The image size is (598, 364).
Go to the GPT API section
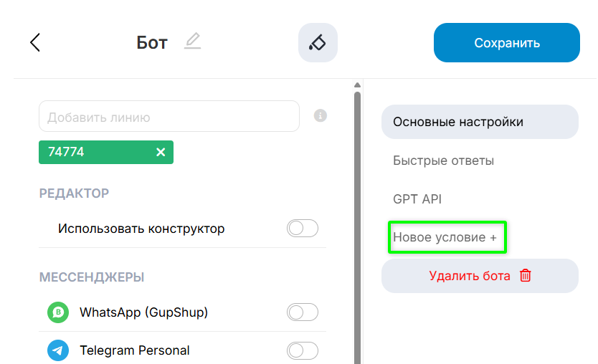417,199
